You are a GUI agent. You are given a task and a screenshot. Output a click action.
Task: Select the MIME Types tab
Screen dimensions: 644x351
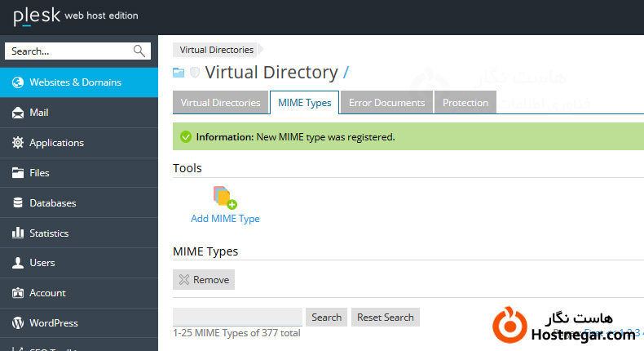click(304, 103)
